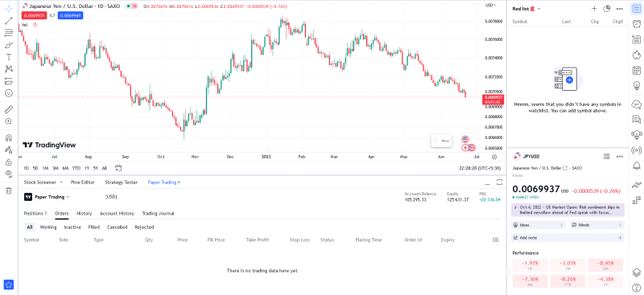Screen dimensions: 644x295
Task: Click the trash remove drawings icon
Action: click(9, 191)
